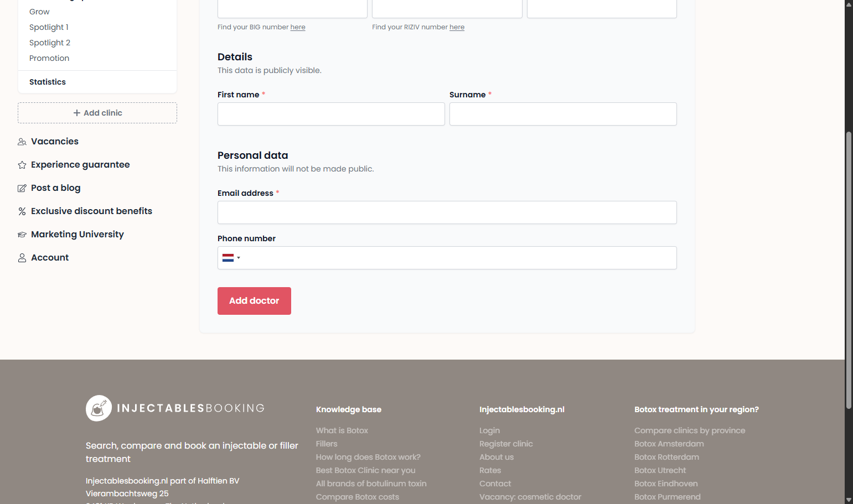Screen dimensions: 853x504
Task: Open Exclusive discount benefits
Action: click(91, 211)
